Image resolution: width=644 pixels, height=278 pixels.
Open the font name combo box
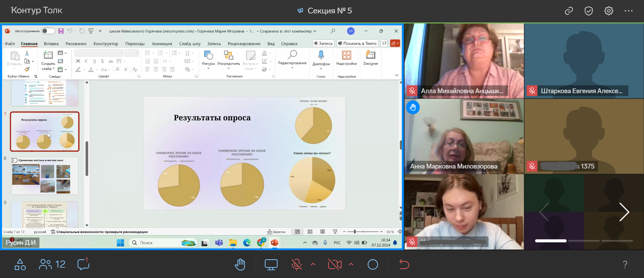(x=99, y=53)
